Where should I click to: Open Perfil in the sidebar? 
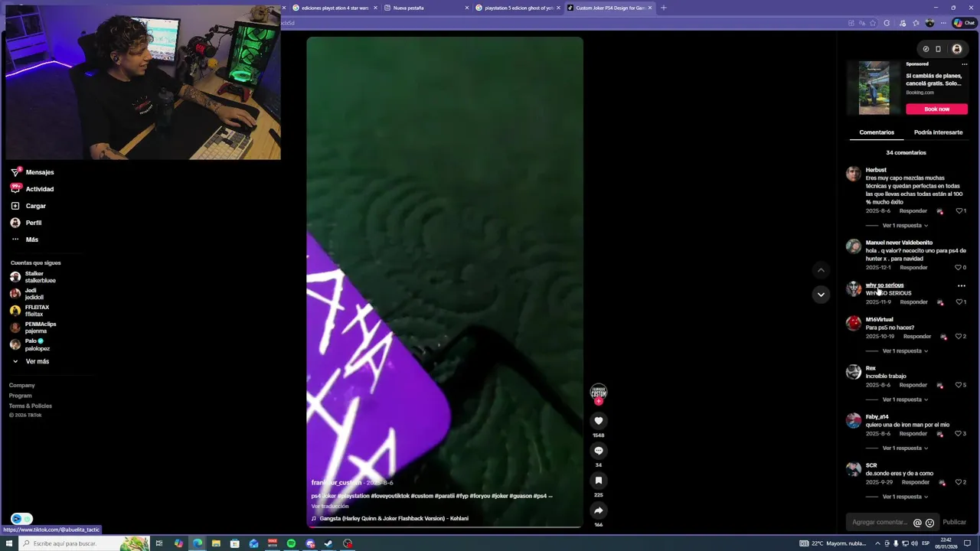pos(26,223)
